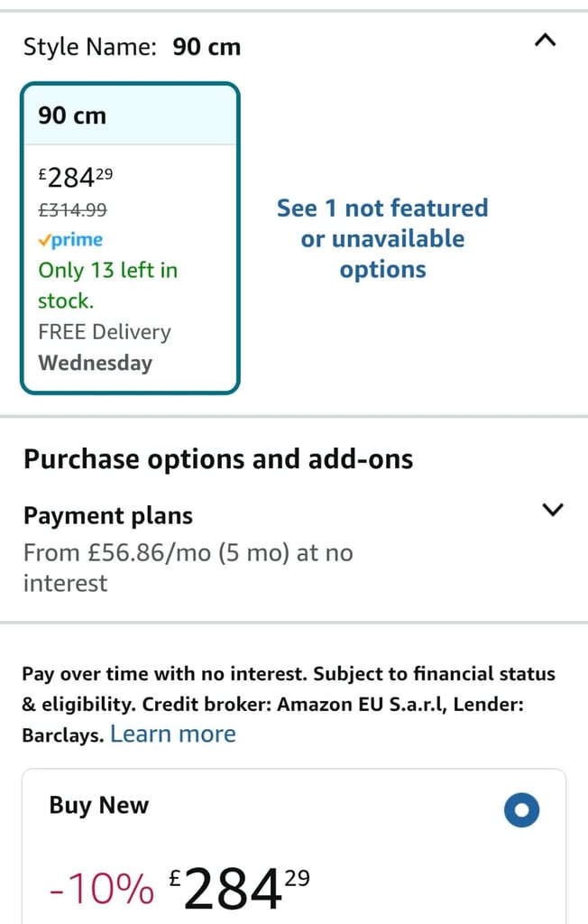Tap FREE Delivery Wednesday text
Screen dimensions: 588x924
[105, 347]
